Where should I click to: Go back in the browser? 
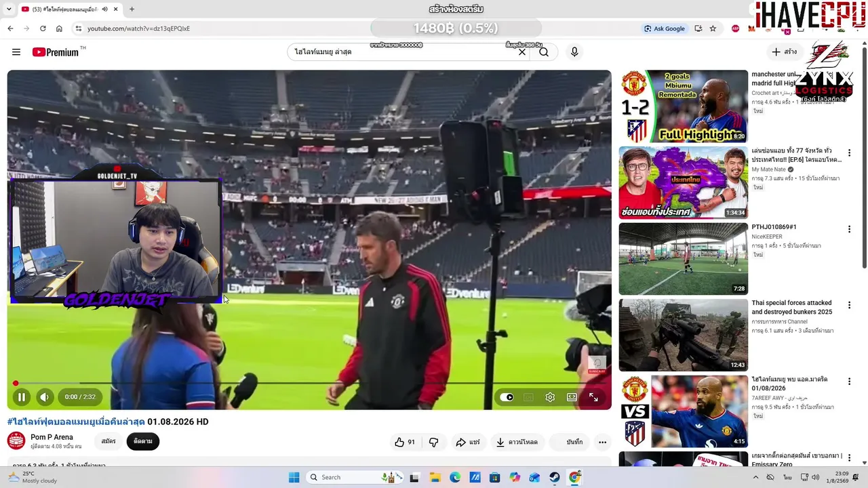click(10, 28)
